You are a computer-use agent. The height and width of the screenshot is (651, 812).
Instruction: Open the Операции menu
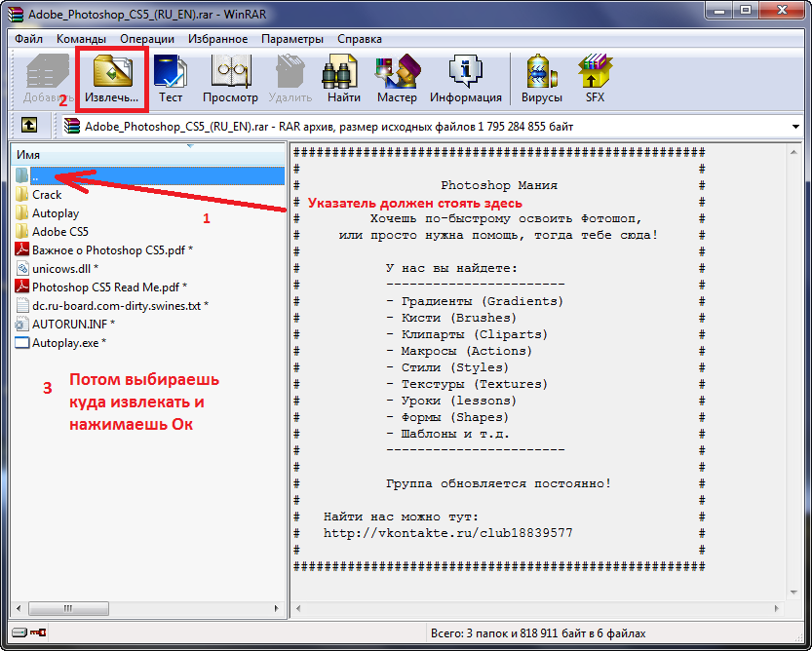pyautogui.click(x=147, y=39)
